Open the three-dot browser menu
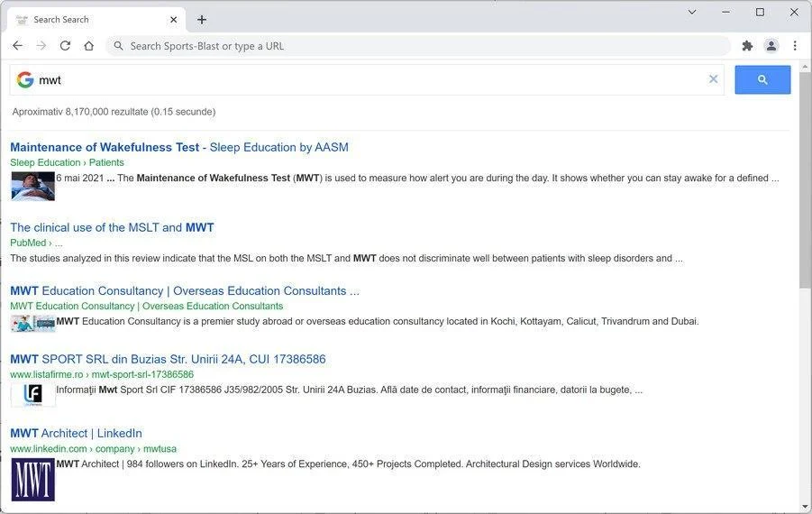Viewport: 812px width, 514px height. pyautogui.click(x=795, y=46)
